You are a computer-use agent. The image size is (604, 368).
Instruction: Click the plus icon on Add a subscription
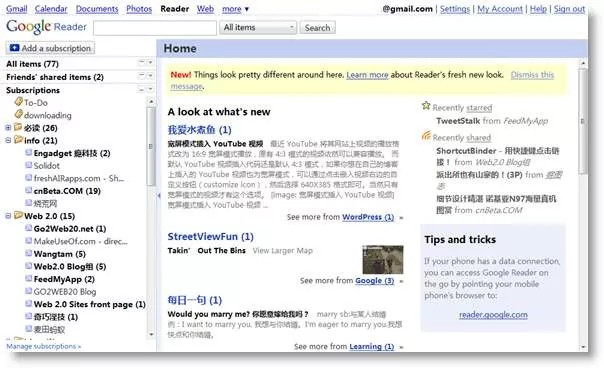15,48
